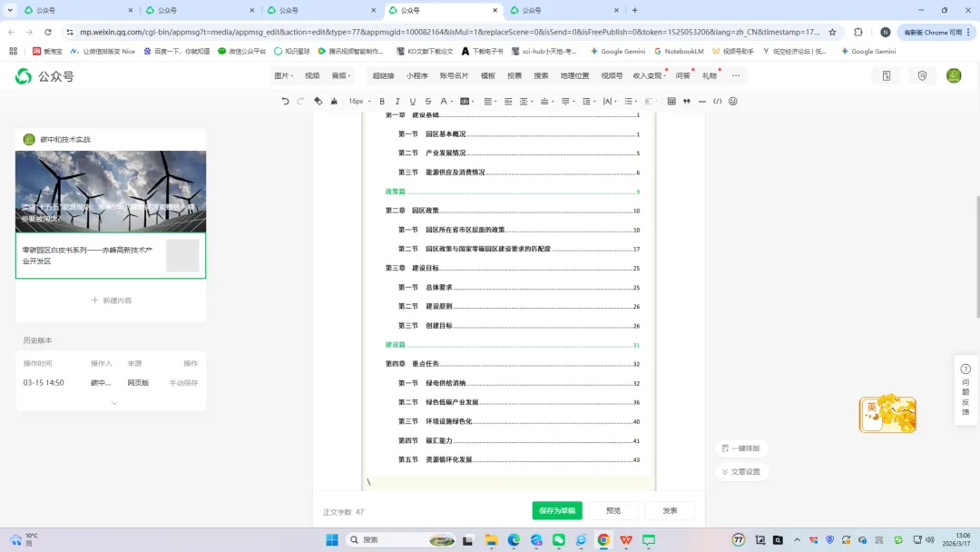Viewport: 980px width, 552px height.
Task: Select the wind turbine cover article thumbnail
Action: click(111, 192)
